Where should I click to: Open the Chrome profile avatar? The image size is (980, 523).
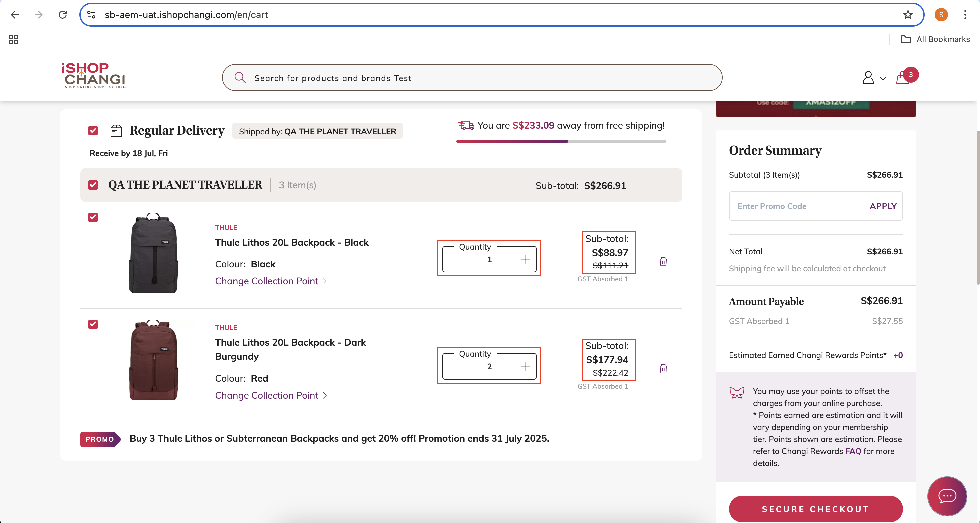pyautogui.click(x=941, y=14)
